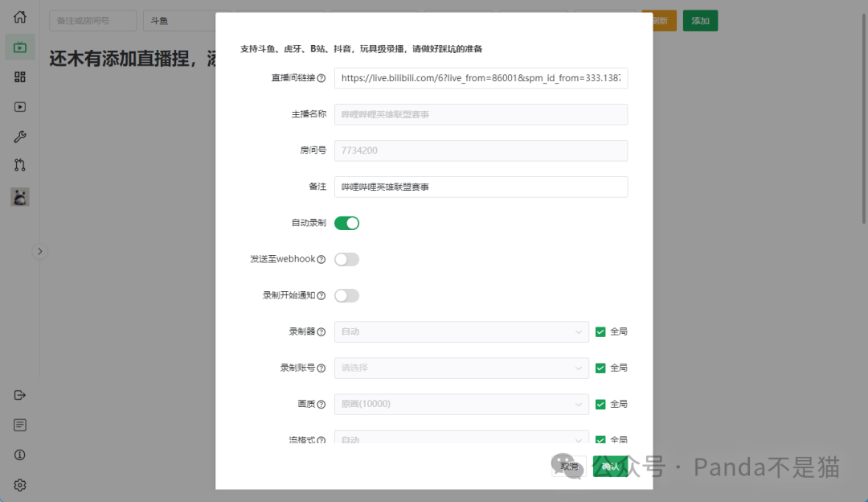Viewport: 868px width, 502px height.
Task: Open the 画质 dropdown showing 原画(10000)
Action: pyautogui.click(x=461, y=404)
